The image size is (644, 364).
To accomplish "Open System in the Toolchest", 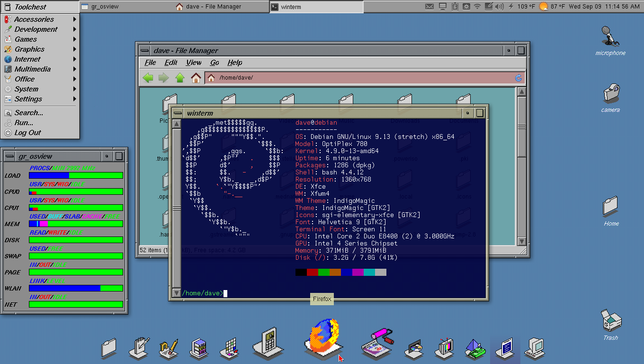I will [x=40, y=89].
